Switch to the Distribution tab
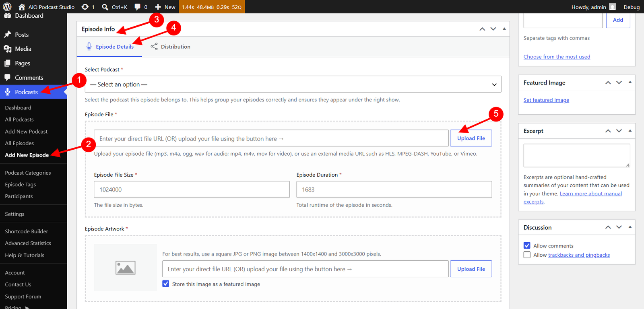Image resolution: width=644 pixels, height=309 pixels. (x=170, y=47)
